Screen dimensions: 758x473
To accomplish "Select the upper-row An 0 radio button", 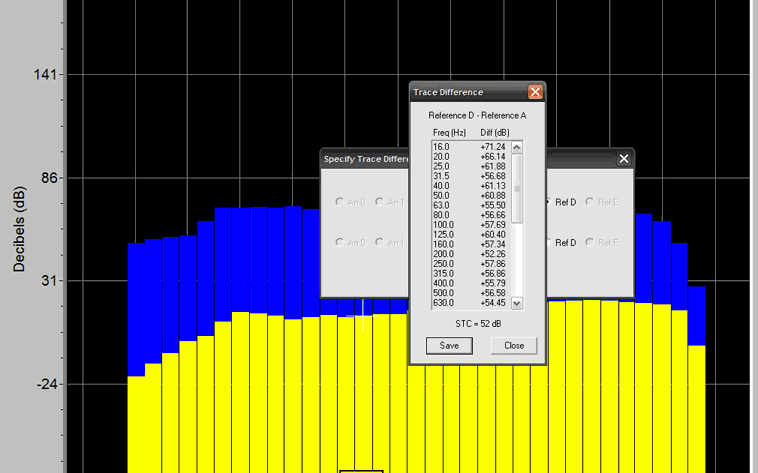I will click(x=350, y=202).
